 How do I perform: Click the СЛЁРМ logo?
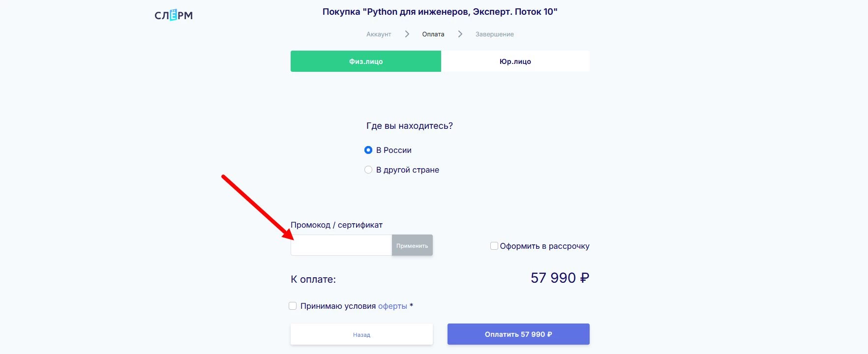point(173,15)
